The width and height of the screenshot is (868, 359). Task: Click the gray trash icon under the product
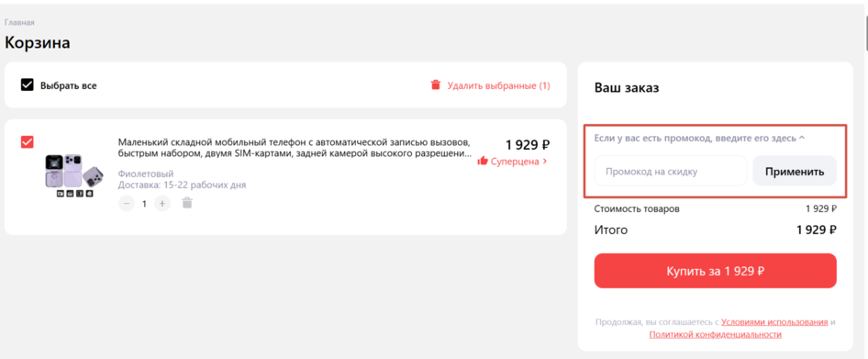[187, 203]
